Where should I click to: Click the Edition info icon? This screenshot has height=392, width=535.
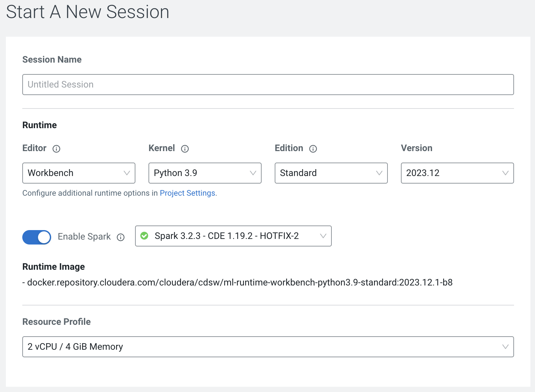(313, 149)
